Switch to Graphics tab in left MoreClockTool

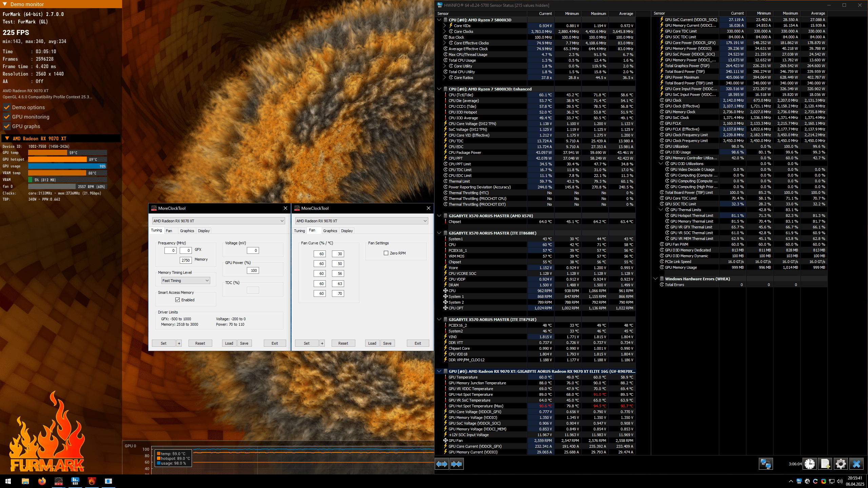(x=187, y=231)
